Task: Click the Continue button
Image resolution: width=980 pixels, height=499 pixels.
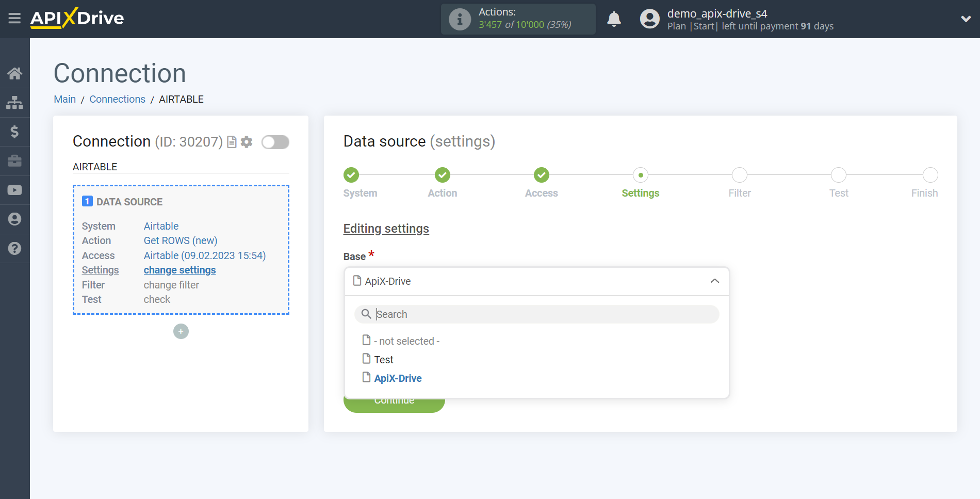Action: point(394,405)
